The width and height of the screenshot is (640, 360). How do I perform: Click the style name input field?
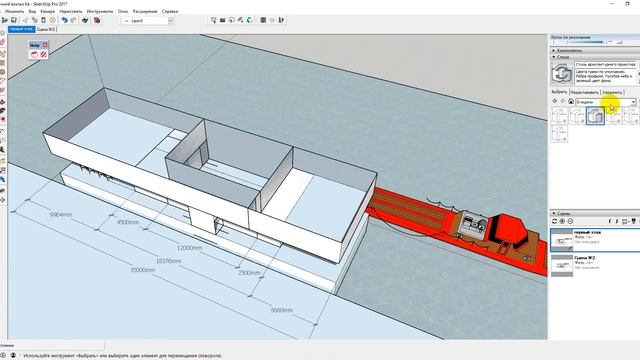pos(605,64)
